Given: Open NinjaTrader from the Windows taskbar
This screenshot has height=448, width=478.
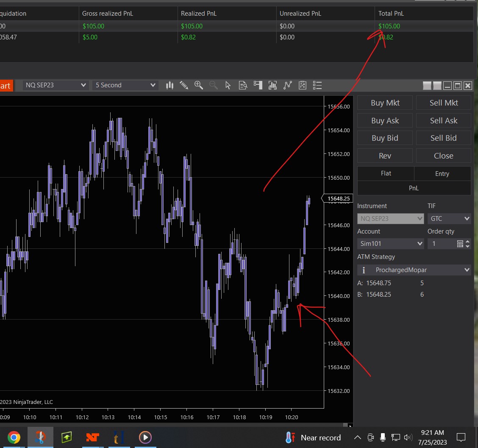Looking at the screenshot, I should (x=92, y=437).
